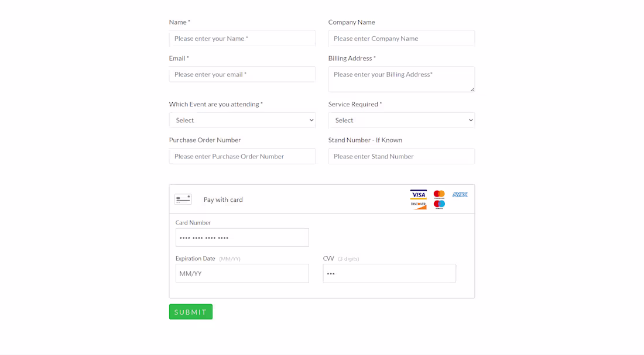
Task: Click the AMEX card logo
Action: tap(460, 194)
